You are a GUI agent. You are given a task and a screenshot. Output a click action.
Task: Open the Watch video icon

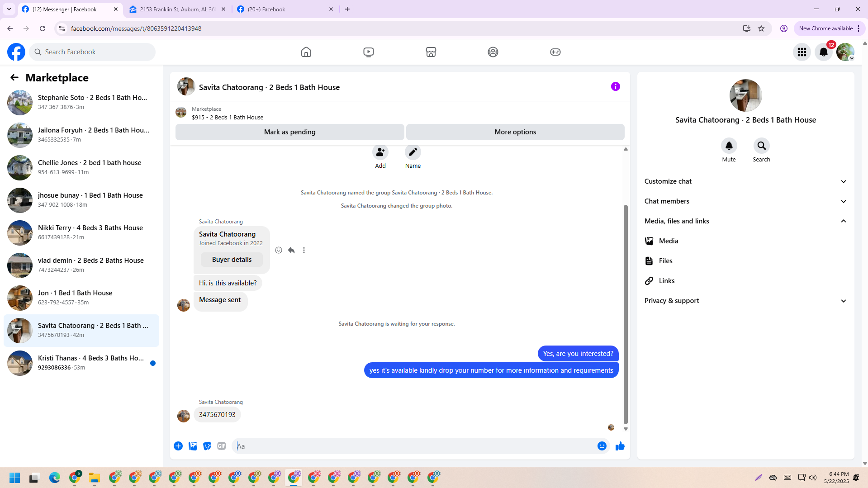tap(369, 52)
